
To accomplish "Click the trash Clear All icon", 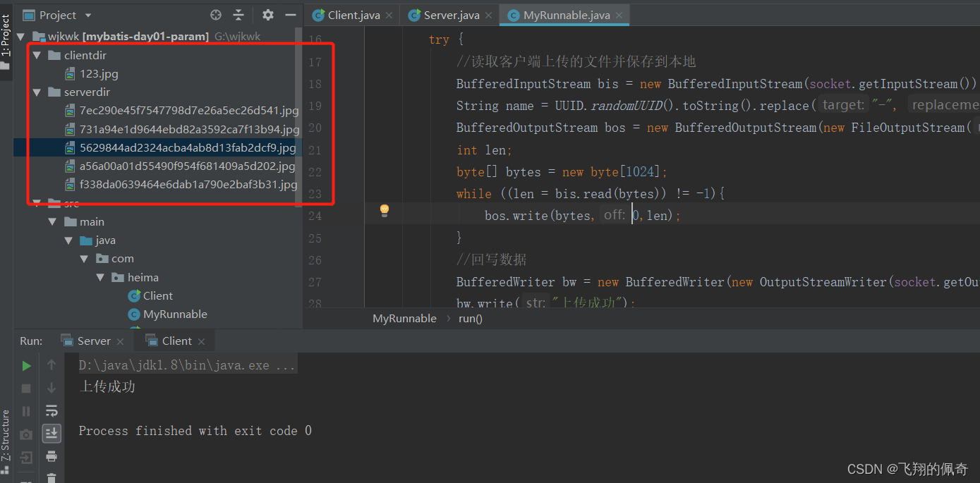I will 52,478.
